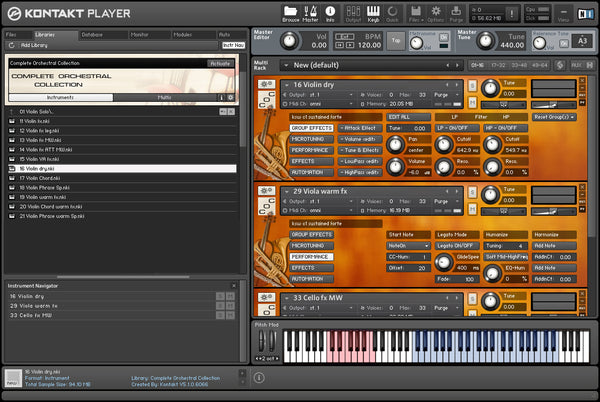Open the Browse panel icon
Image resolution: width=600 pixels, height=402 pixels.
coord(290,12)
